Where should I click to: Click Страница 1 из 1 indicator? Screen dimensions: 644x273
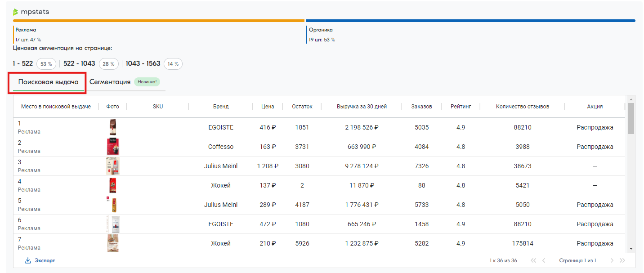[577, 260]
